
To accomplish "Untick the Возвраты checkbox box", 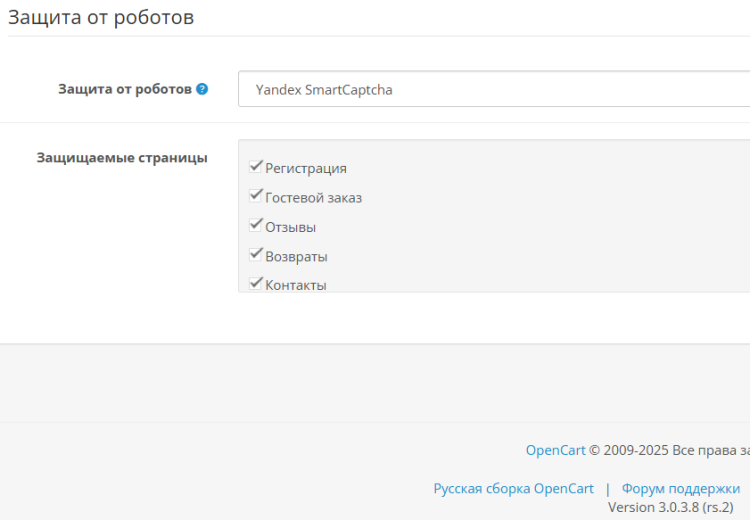I will click(255, 254).
